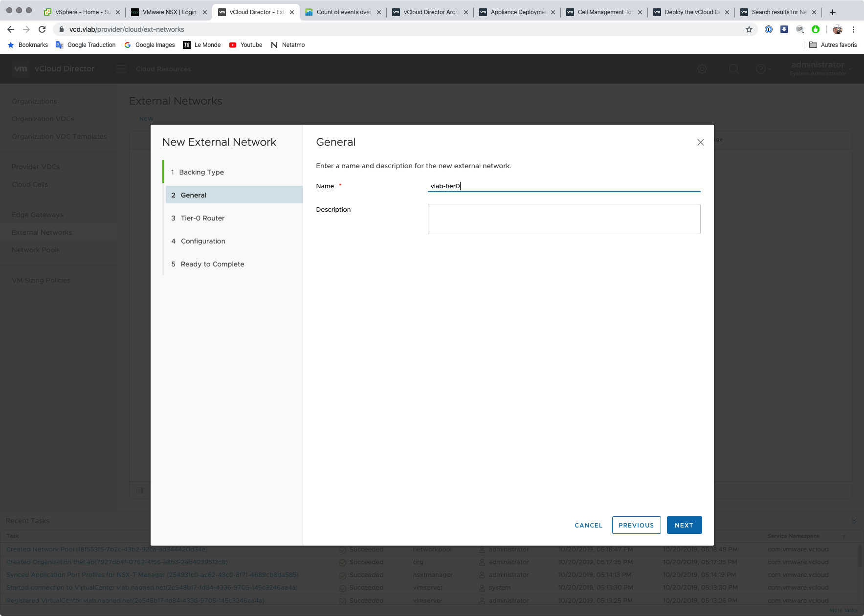Bookmark this page with the star icon
This screenshot has width=864, height=616.
(x=749, y=29)
